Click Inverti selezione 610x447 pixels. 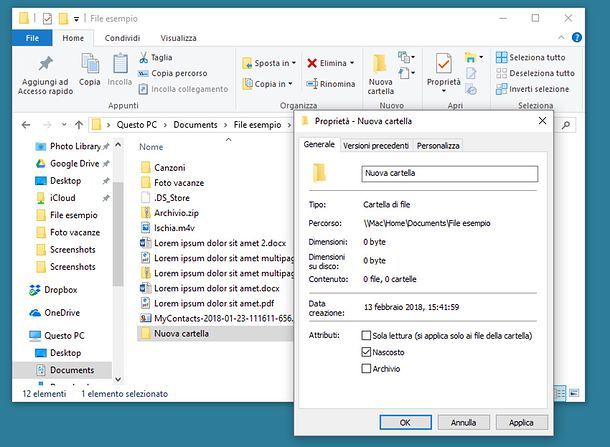(x=533, y=89)
